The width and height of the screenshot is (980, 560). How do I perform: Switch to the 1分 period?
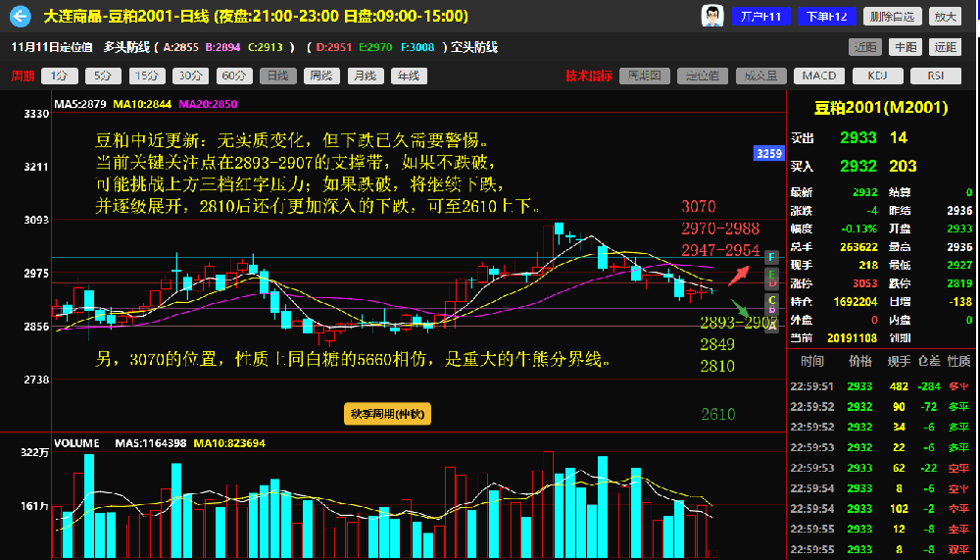[60, 76]
